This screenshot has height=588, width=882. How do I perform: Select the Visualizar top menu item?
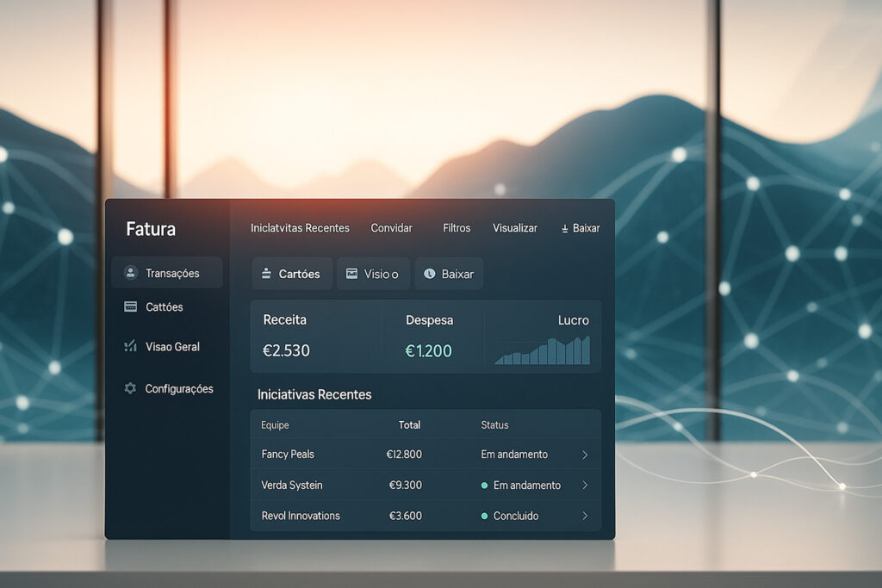click(515, 228)
